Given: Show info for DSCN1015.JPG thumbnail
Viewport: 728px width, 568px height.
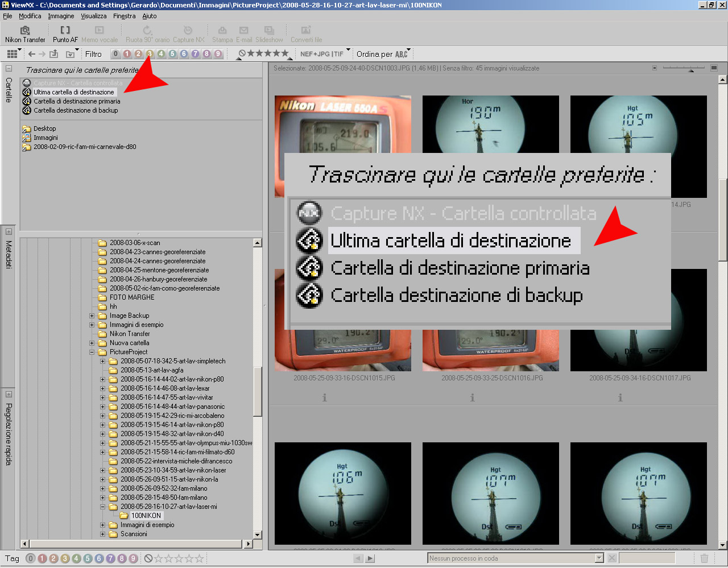Looking at the screenshot, I should click(x=325, y=398).
